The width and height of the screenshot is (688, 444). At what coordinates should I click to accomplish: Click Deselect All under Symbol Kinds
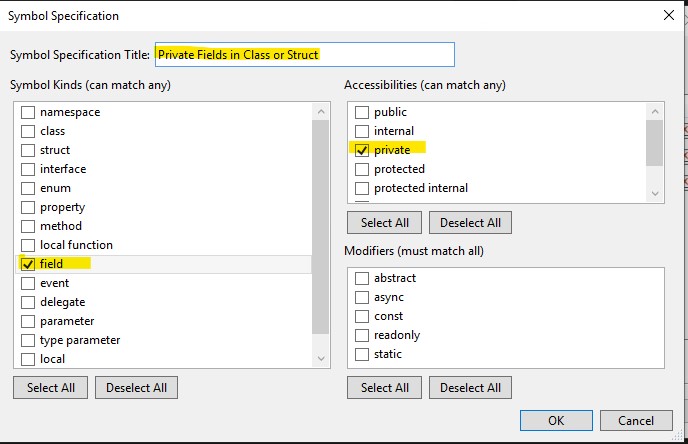pos(137,387)
